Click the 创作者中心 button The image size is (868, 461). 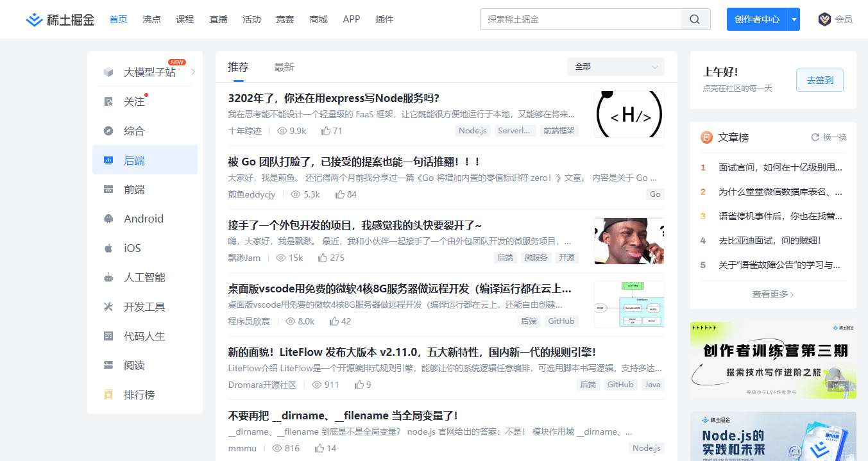(x=758, y=19)
